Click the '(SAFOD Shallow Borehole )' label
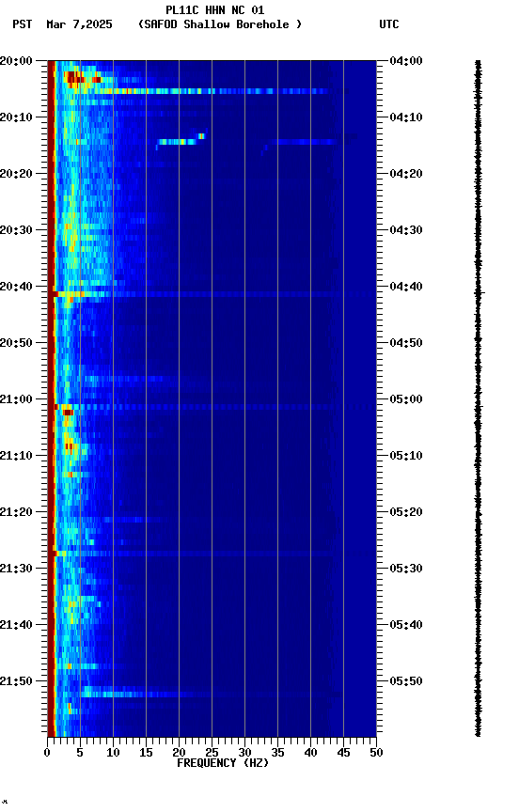Screen dimensions: 519x812 point(220,24)
